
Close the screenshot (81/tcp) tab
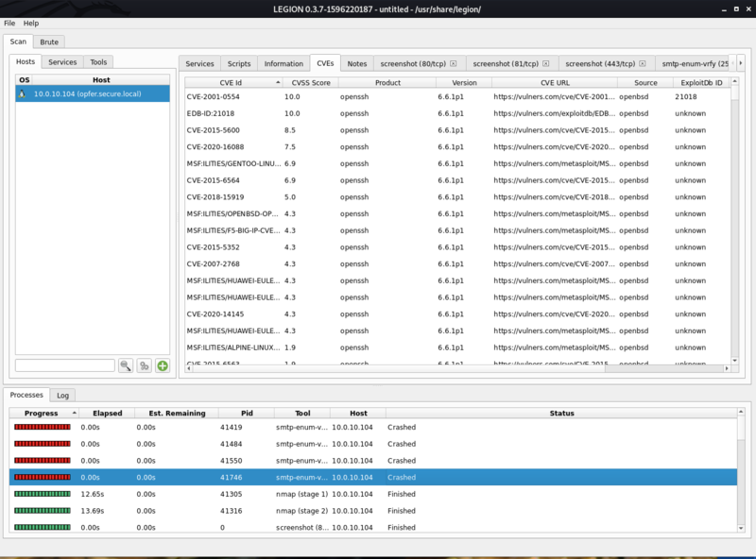coord(546,63)
